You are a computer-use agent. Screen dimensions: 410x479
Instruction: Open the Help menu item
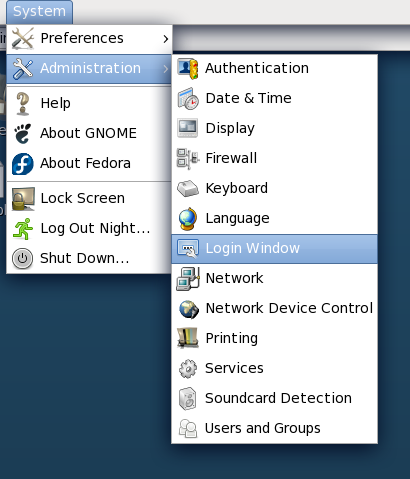tap(55, 103)
